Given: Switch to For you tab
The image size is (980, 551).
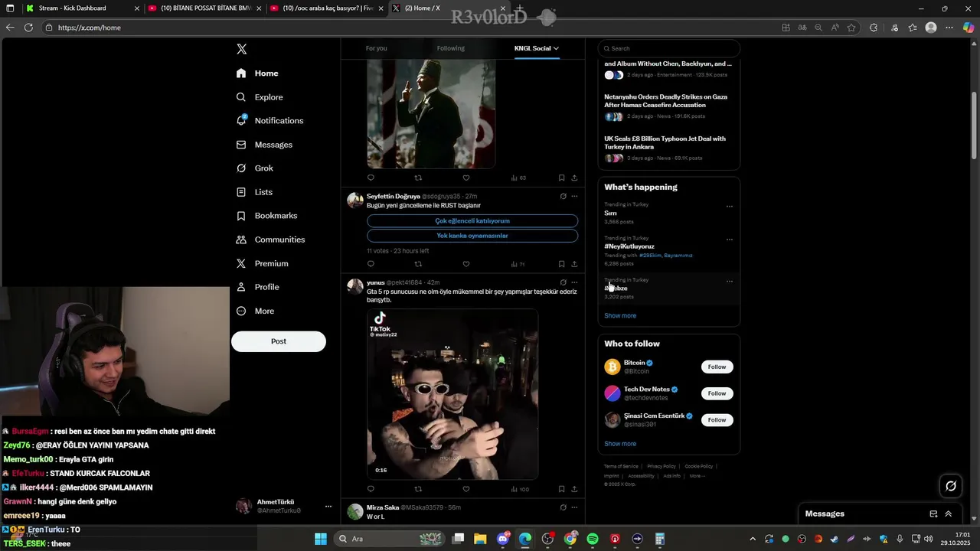Looking at the screenshot, I should pyautogui.click(x=376, y=48).
